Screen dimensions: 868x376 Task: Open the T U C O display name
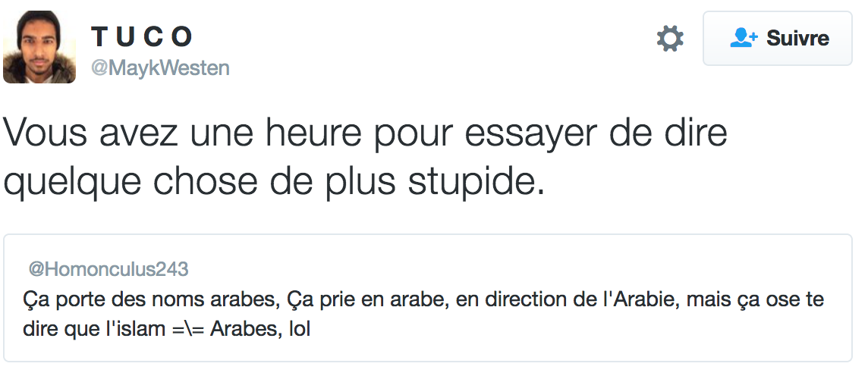[x=143, y=36]
